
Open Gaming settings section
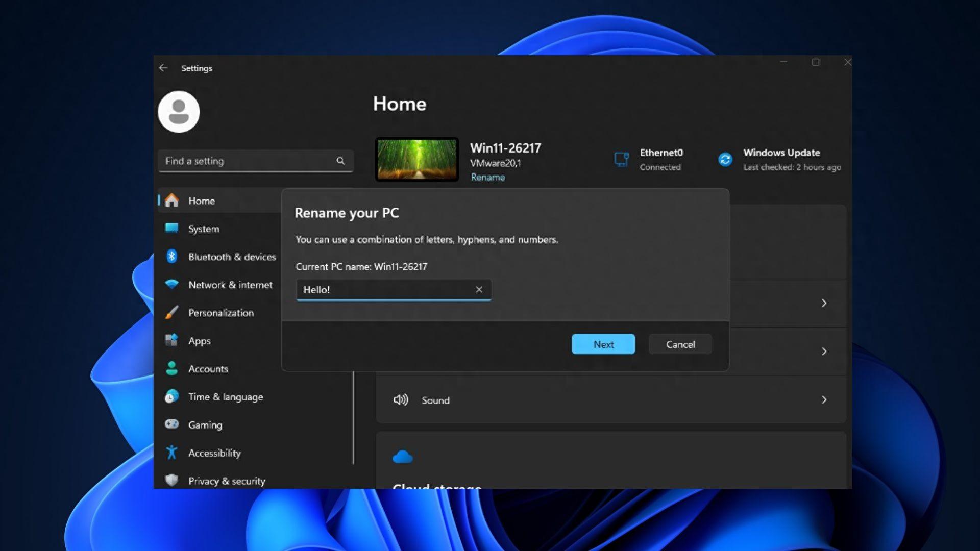click(205, 424)
